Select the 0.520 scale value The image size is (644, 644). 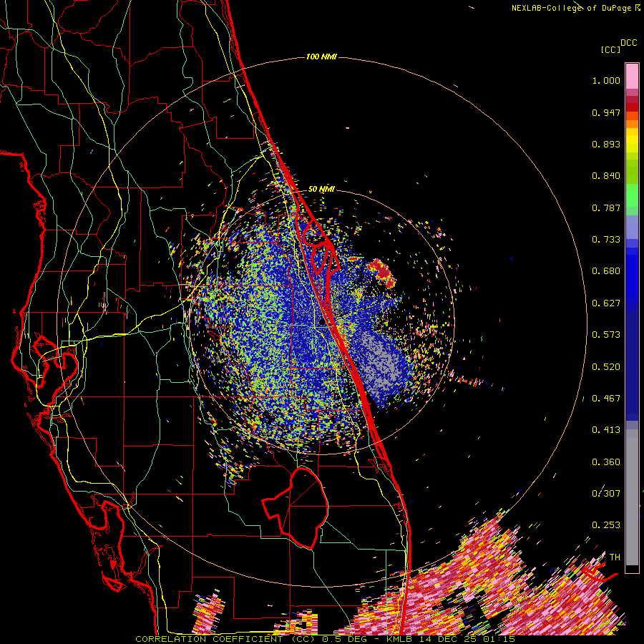[x=606, y=367]
